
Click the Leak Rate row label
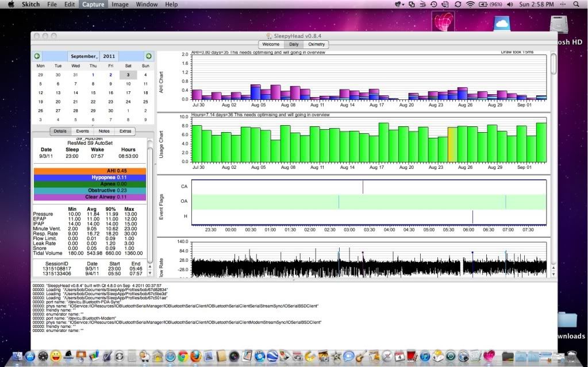click(x=44, y=244)
